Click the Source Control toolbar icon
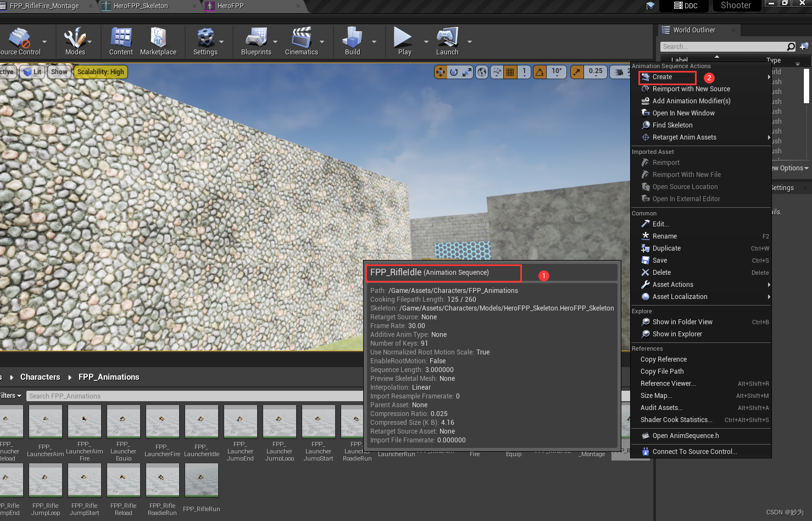The width and height of the screenshot is (812, 521). coord(20,41)
